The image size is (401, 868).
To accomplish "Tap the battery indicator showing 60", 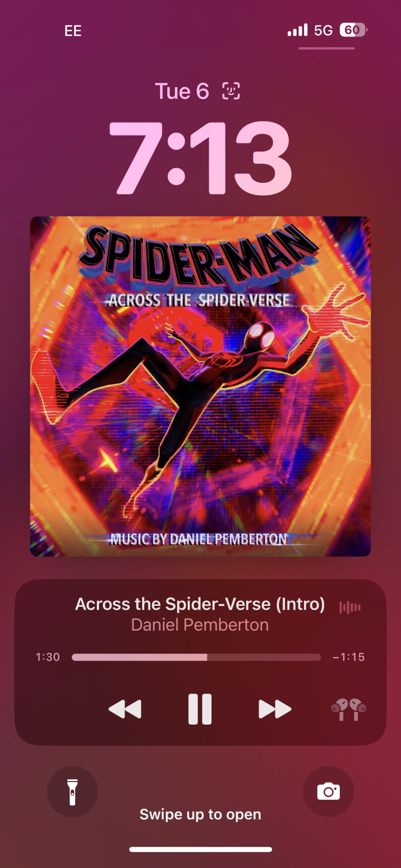I will coord(354,30).
